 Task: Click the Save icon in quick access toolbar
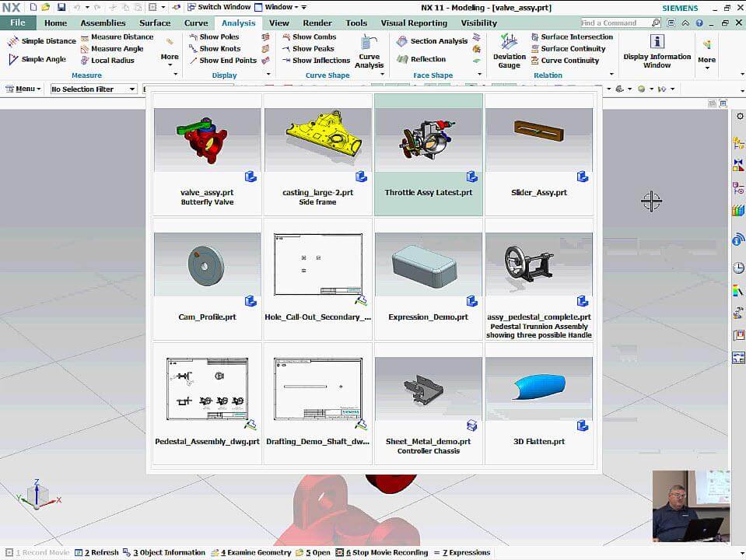[61, 7]
